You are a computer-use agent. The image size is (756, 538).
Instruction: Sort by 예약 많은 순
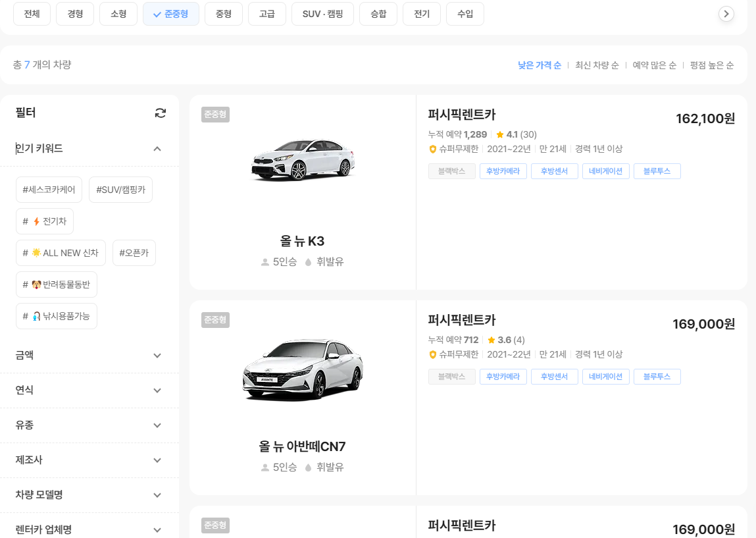[x=654, y=65]
